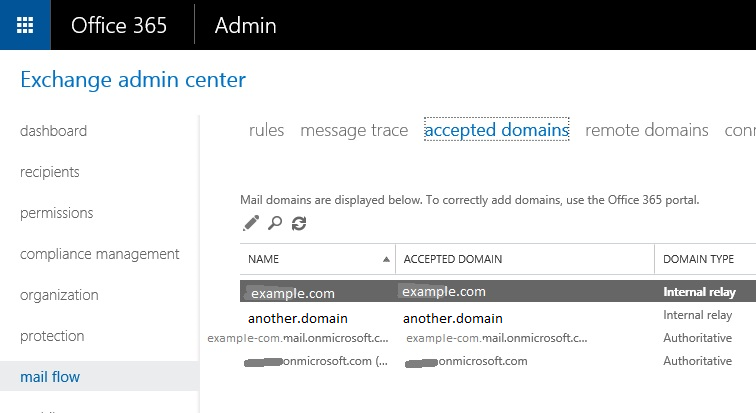Select mail flow in the sidebar

[x=50, y=377]
